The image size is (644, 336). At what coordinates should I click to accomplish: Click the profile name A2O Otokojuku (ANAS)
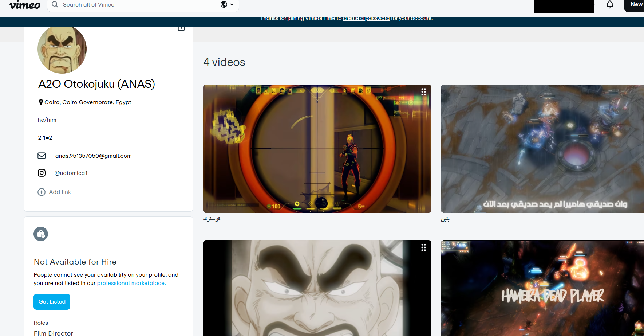coord(96,84)
